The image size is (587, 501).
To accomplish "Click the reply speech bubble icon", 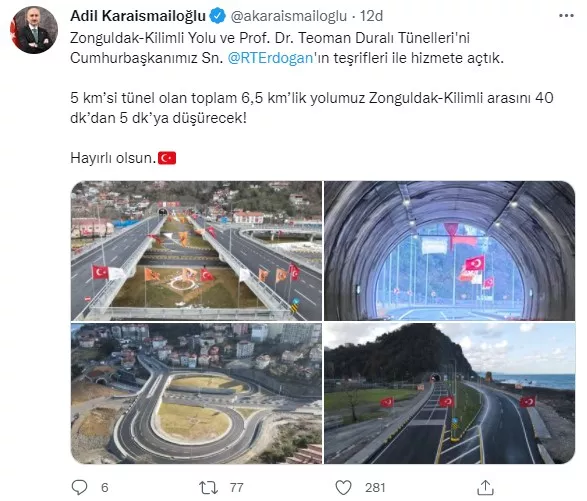I will click(x=79, y=488).
